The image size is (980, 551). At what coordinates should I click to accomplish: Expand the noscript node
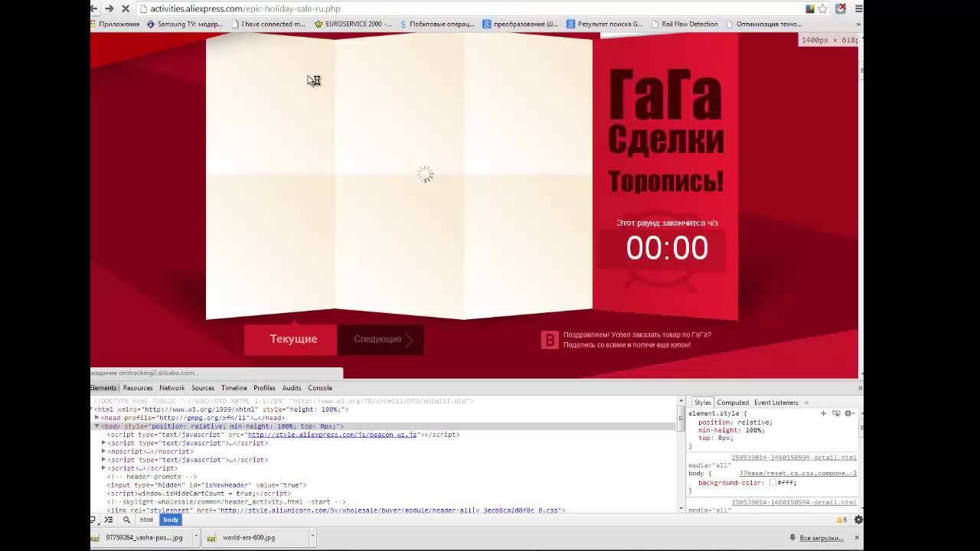103,452
